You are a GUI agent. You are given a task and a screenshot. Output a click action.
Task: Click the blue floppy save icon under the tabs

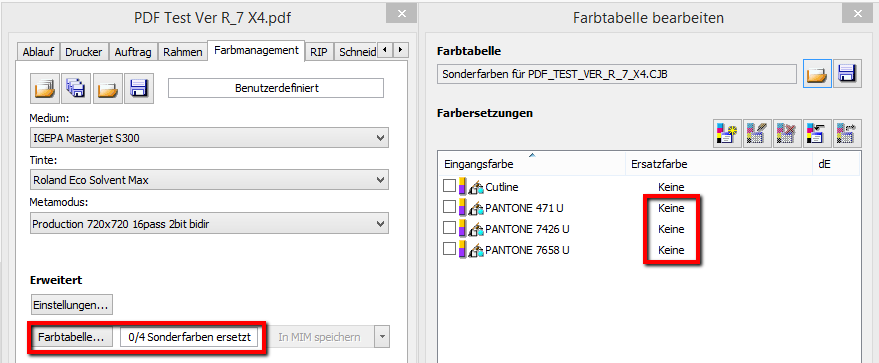click(139, 89)
